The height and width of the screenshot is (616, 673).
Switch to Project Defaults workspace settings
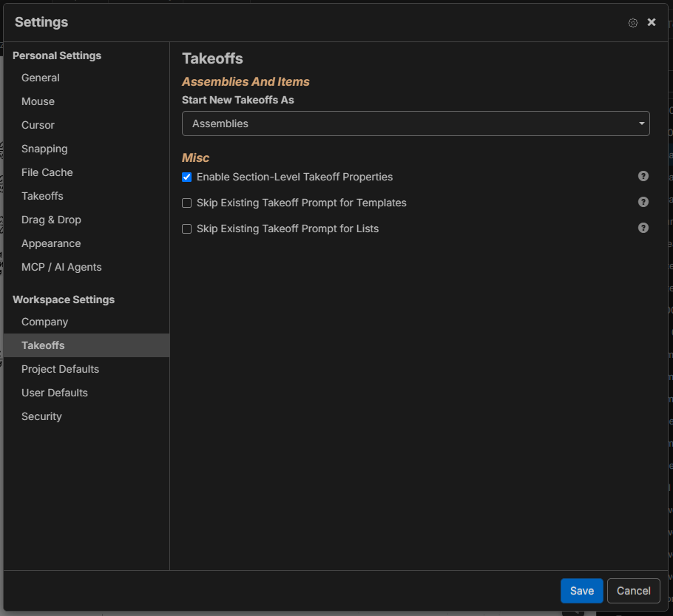tap(60, 369)
